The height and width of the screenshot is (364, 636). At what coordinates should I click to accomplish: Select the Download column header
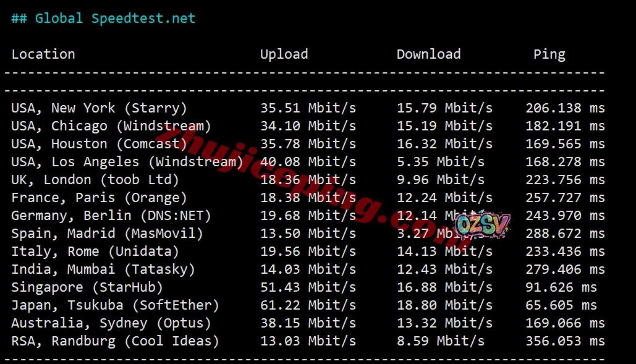429,54
